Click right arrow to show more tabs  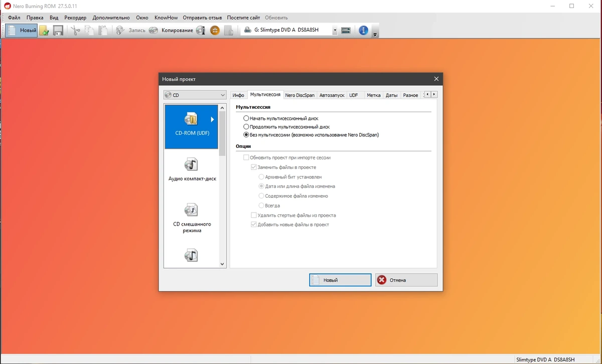click(x=434, y=94)
